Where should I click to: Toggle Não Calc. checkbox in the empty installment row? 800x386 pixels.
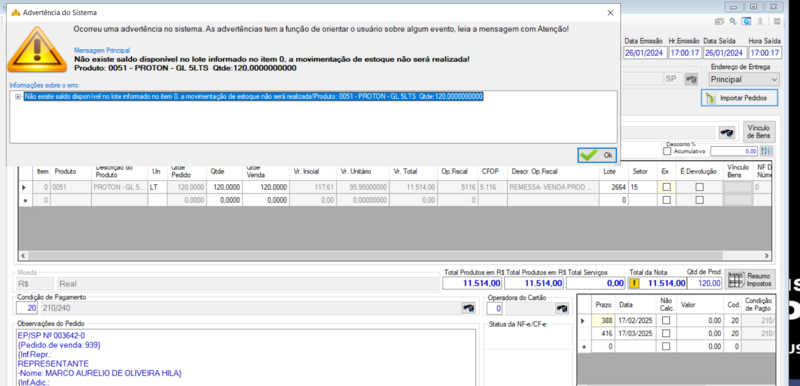tap(666, 346)
